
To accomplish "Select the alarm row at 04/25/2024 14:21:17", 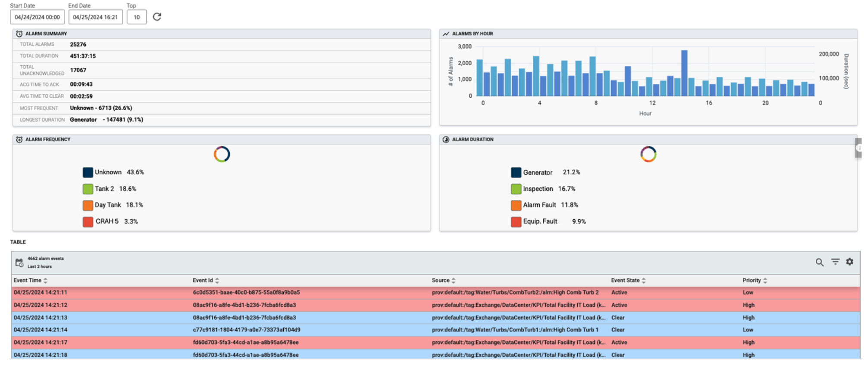I will pos(436,342).
